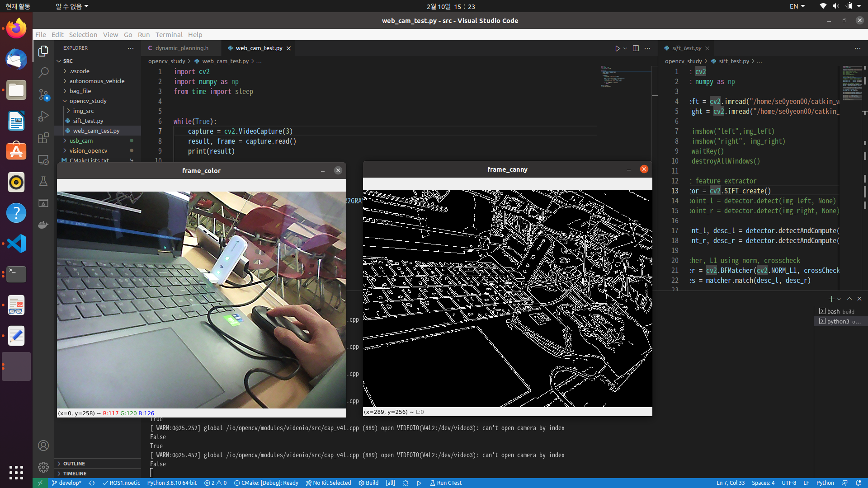This screenshot has height=488, width=868.
Task: Click the Build button in status bar
Action: 369,483
